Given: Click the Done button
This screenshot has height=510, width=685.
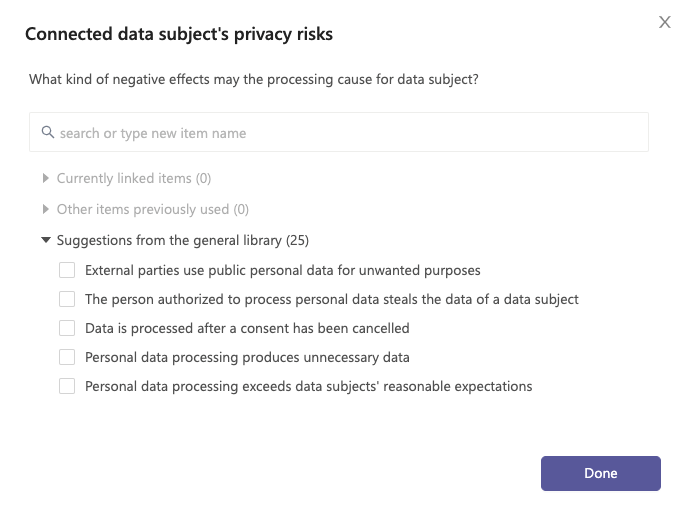Looking at the screenshot, I should 601,473.
